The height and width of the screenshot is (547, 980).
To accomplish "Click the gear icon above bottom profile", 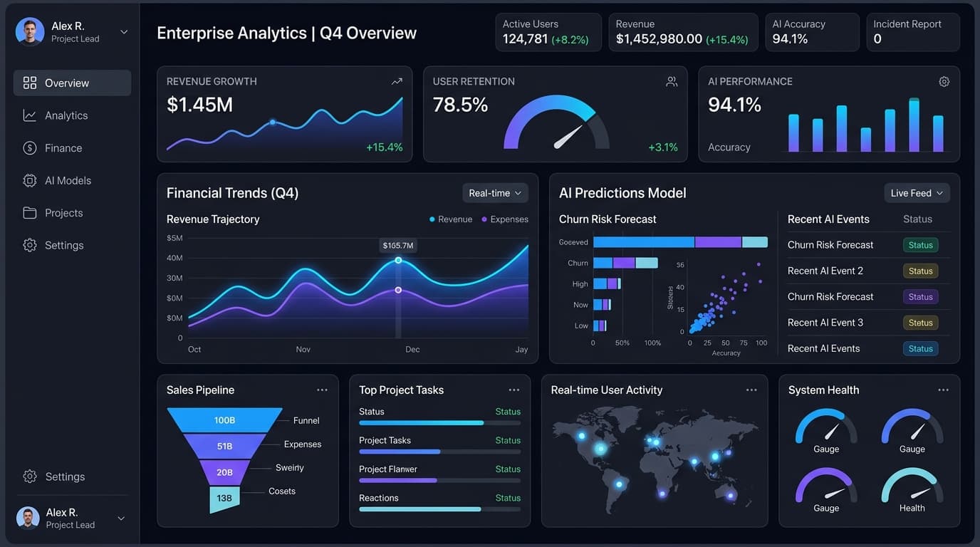I will pyautogui.click(x=30, y=476).
